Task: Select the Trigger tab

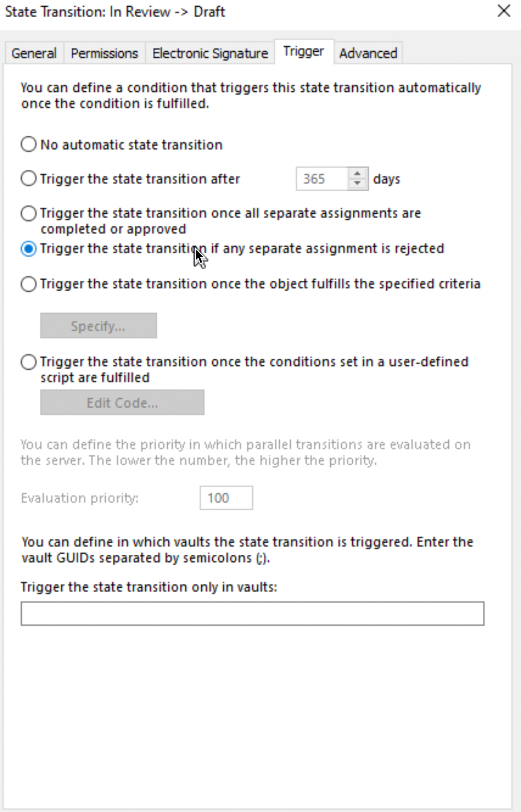Action: [304, 51]
